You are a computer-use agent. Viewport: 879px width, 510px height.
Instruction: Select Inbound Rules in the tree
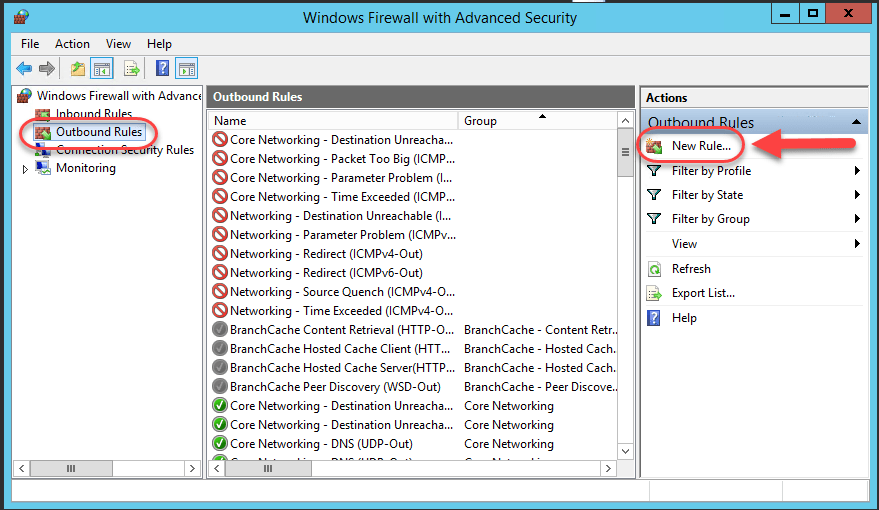[94, 114]
